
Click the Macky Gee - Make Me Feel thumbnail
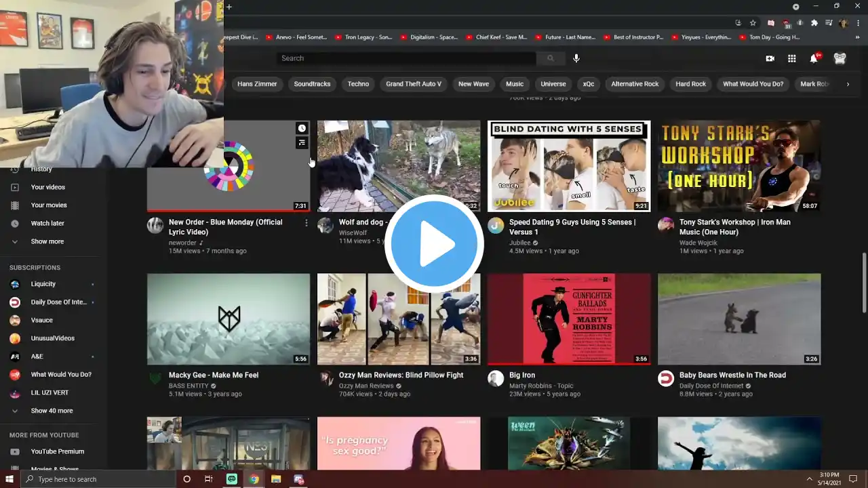coord(229,319)
